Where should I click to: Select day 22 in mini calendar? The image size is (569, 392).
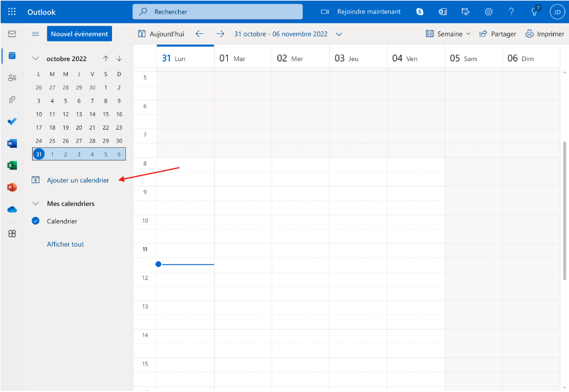coord(106,127)
